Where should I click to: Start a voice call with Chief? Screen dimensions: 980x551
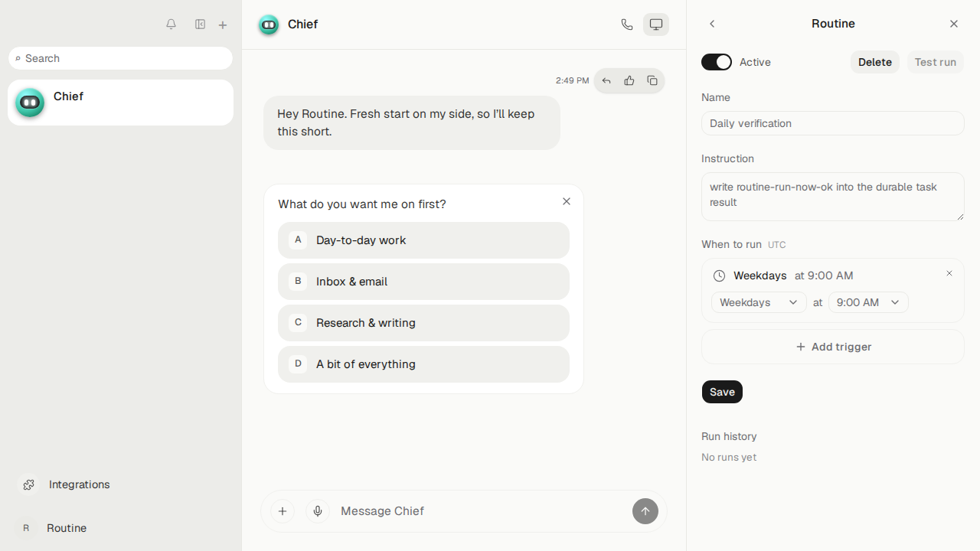tap(627, 24)
